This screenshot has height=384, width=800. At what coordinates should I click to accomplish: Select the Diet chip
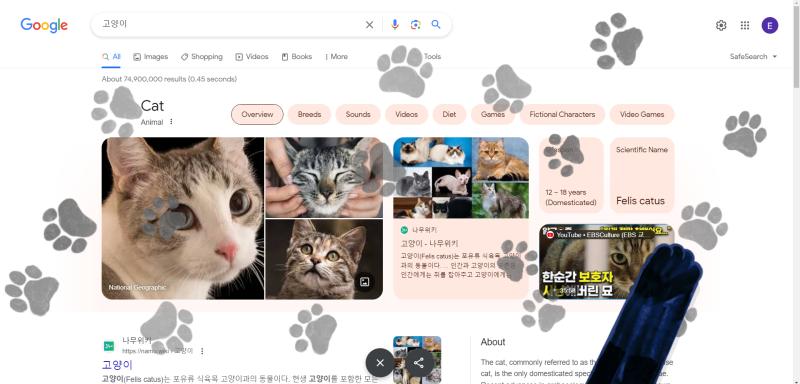pos(449,114)
